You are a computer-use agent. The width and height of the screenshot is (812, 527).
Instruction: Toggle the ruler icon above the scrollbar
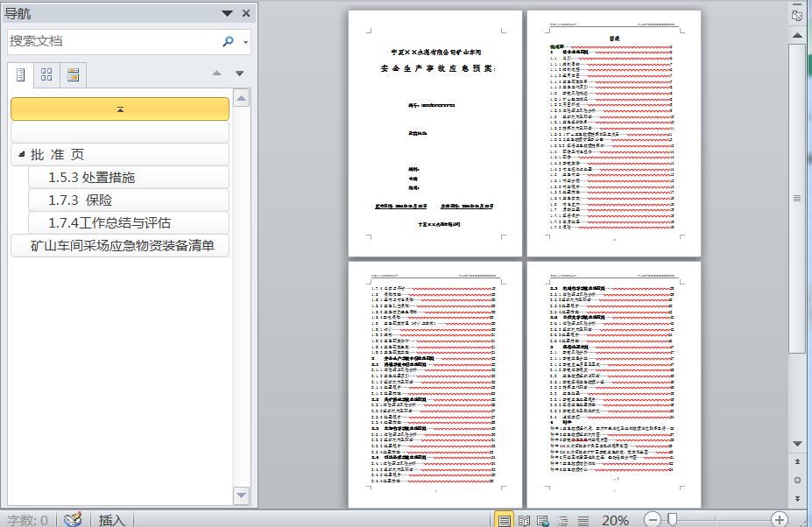(x=796, y=15)
